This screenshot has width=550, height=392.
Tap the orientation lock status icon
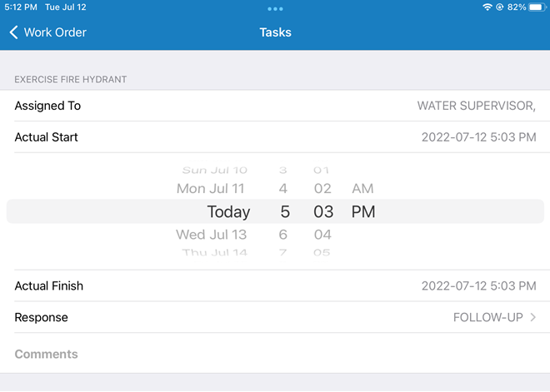tap(499, 7)
